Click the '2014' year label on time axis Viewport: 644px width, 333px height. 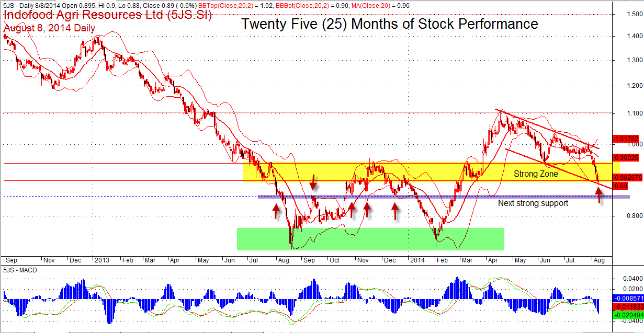click(418, 259)
